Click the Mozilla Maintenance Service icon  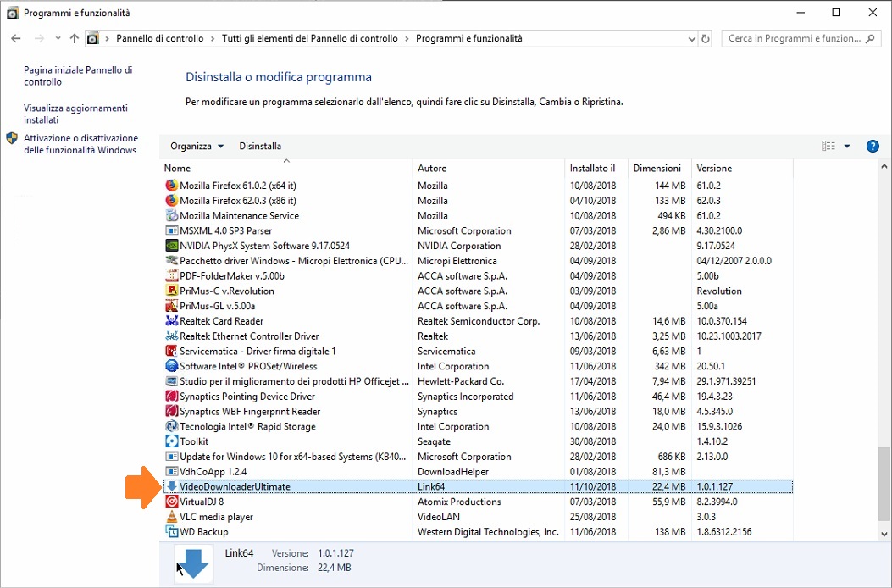(171, 216)
